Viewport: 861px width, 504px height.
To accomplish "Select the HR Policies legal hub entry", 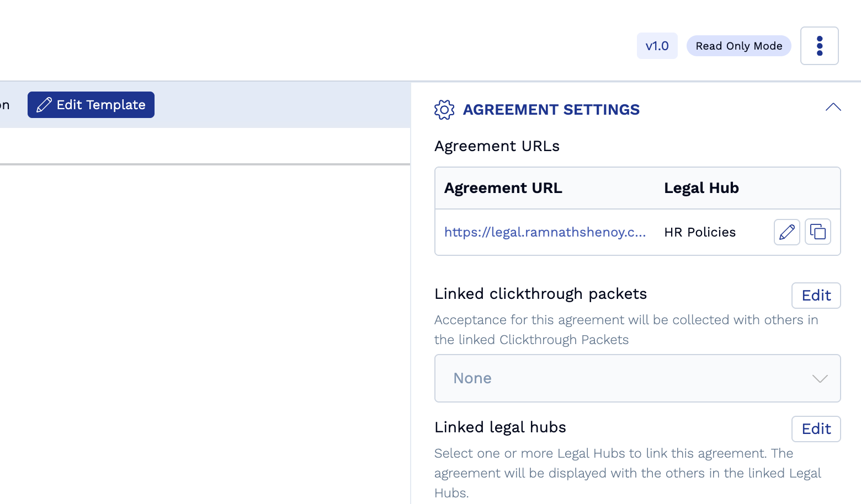I will (x=700, y=232).
